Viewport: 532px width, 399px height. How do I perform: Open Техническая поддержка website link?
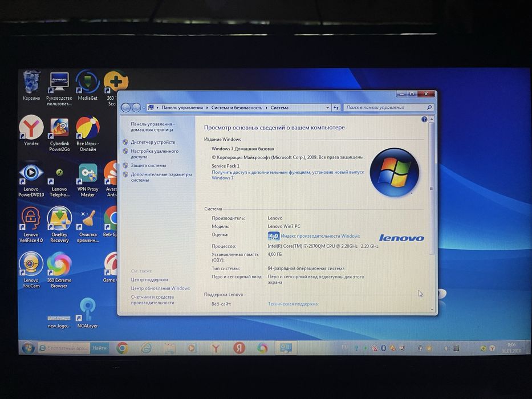click(x=293, y=304)
